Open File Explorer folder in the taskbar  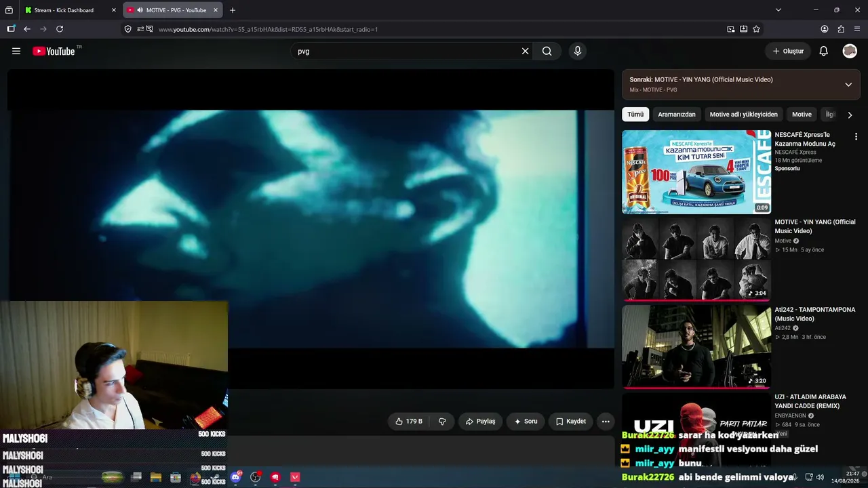[156, 477]
